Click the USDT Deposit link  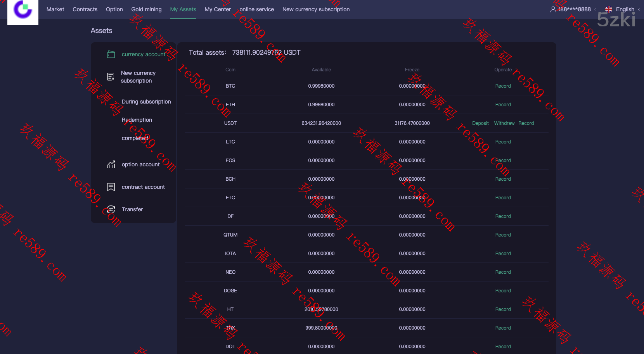pos(480,123)
